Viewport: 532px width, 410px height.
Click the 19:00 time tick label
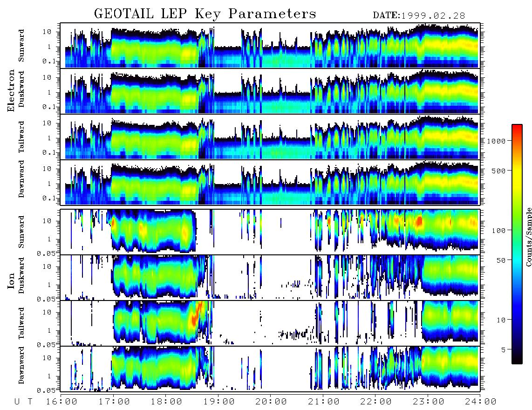click(x=219, y=402)
